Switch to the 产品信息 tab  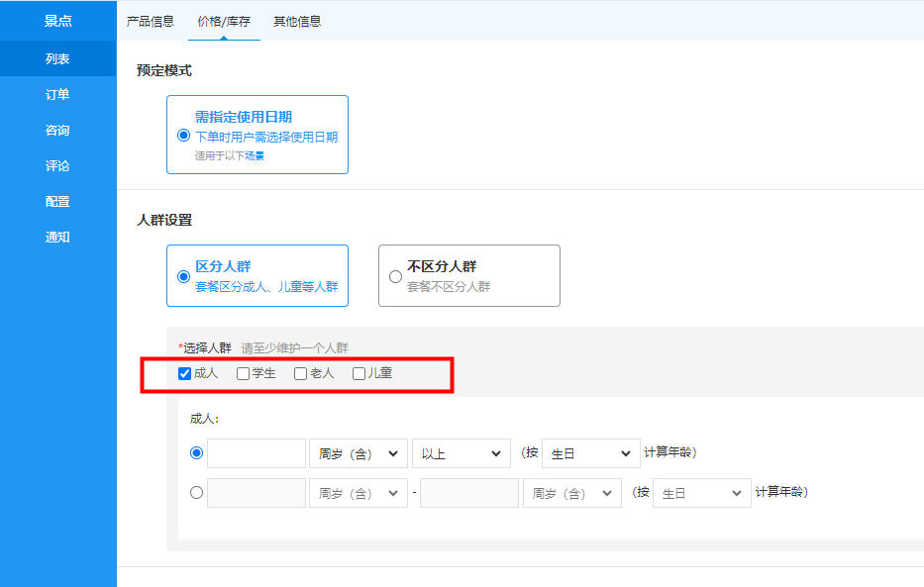click(x=151, y=21)
